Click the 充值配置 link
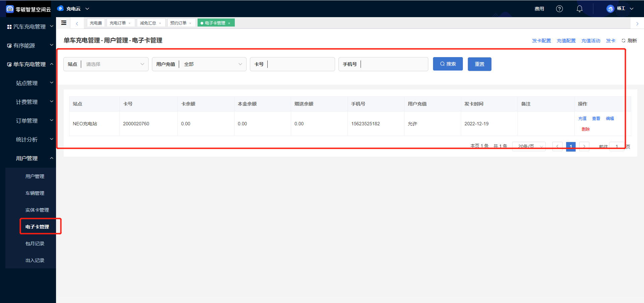 point(566,41)
